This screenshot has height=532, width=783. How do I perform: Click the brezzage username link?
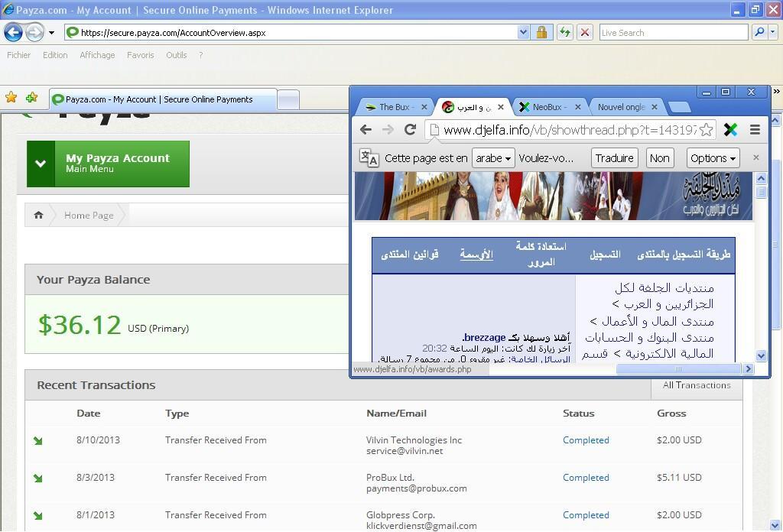(x=484, y=337)
